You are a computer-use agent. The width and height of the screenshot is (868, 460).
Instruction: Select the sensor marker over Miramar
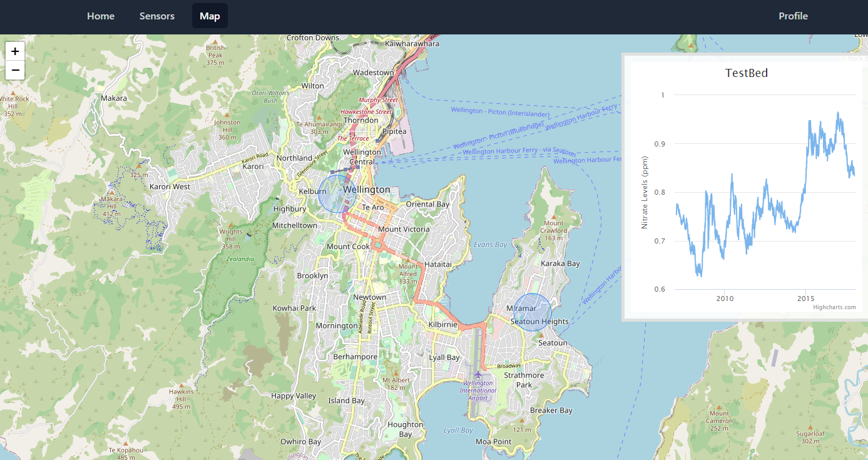(x=532, y=311)
